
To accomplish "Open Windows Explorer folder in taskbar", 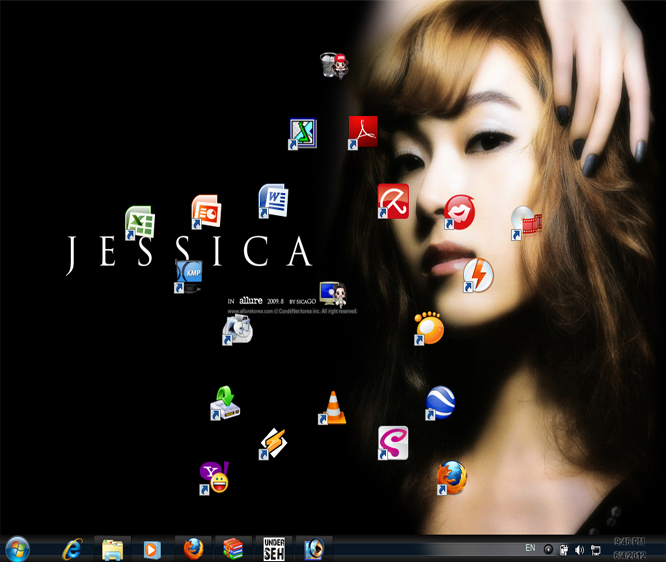I will point(112,549).
